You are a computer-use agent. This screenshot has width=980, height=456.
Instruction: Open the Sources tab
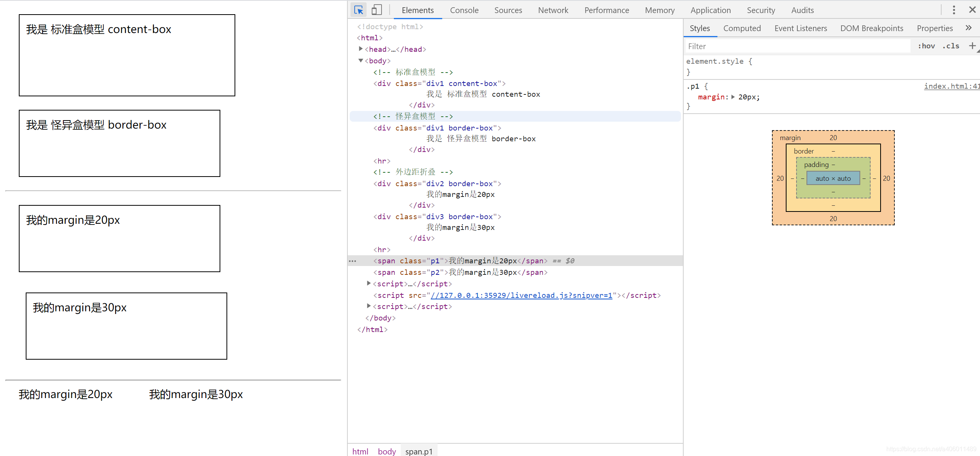coord(508,10)
